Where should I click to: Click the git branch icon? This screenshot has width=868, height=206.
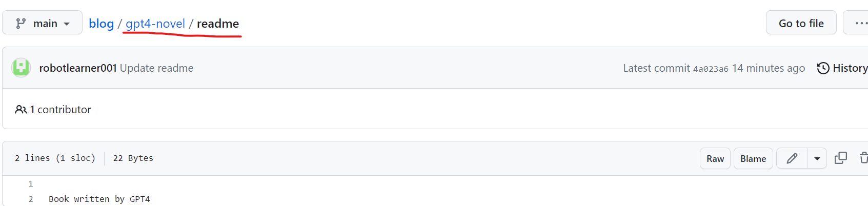click(x=21, y=24)
